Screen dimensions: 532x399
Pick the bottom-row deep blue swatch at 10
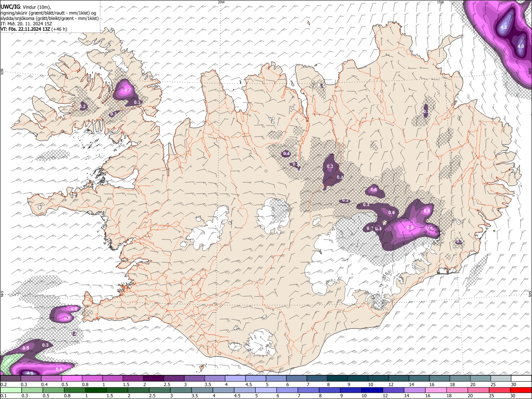coord(372,390)
